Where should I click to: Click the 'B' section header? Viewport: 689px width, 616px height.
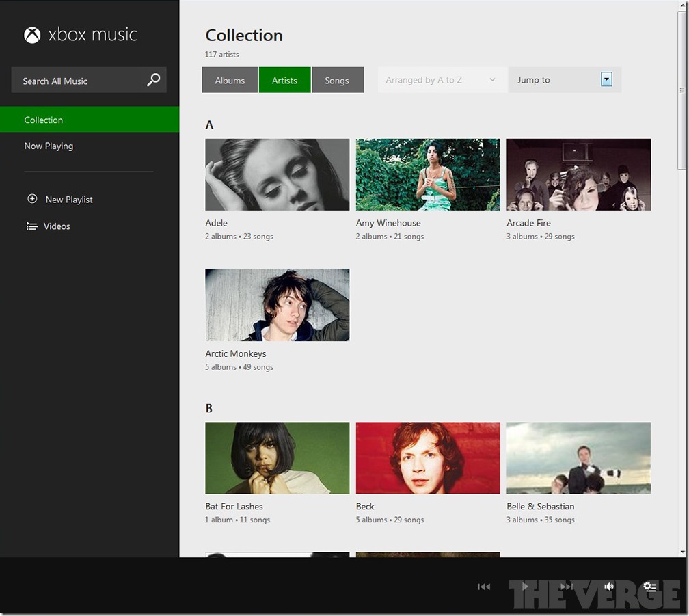pos(209,409)
